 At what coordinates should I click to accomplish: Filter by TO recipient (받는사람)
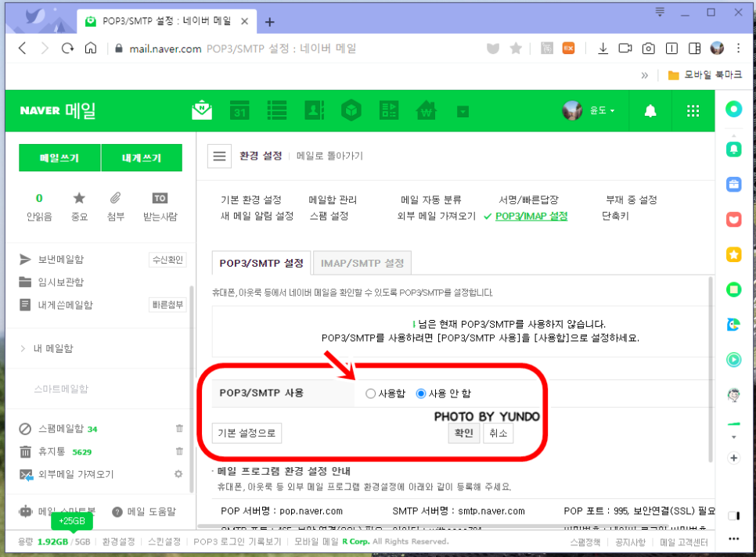tap(160, 207)
